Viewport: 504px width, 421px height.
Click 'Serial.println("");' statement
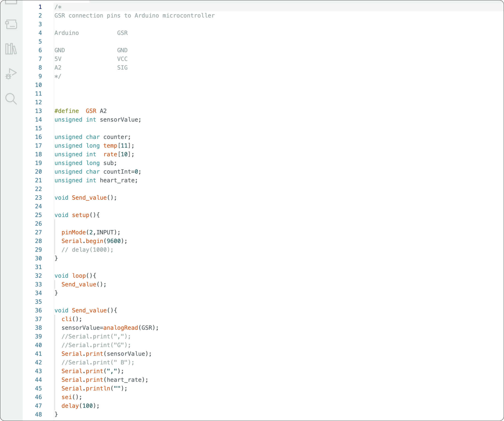[x=94, y=388]
